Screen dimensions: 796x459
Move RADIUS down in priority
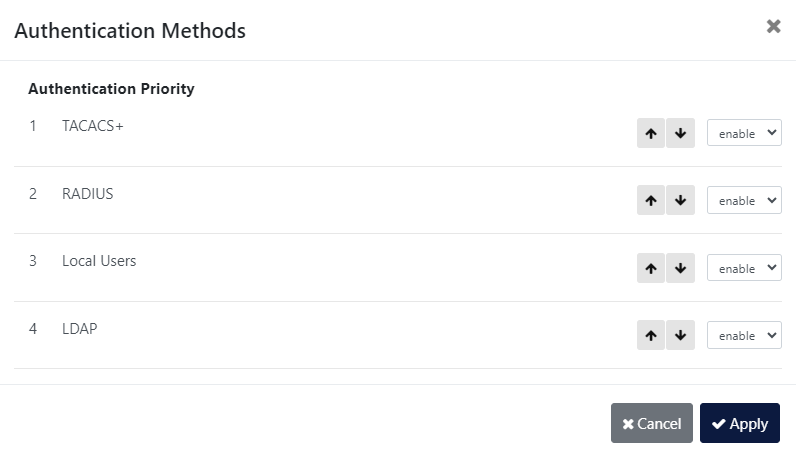tap(680, 200)
